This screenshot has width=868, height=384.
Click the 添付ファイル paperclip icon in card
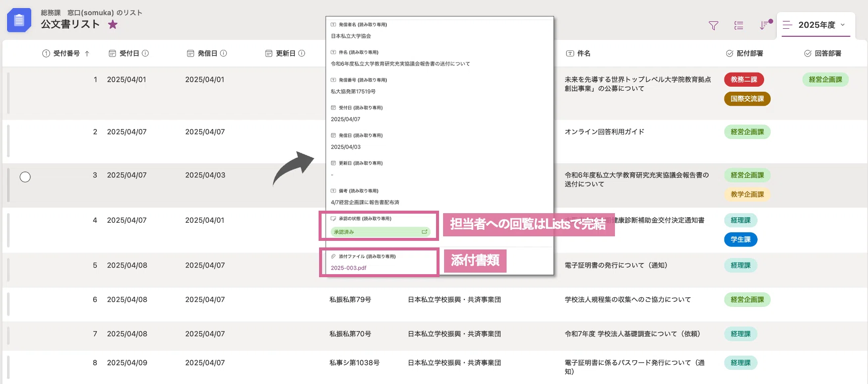tap(333, 257)
